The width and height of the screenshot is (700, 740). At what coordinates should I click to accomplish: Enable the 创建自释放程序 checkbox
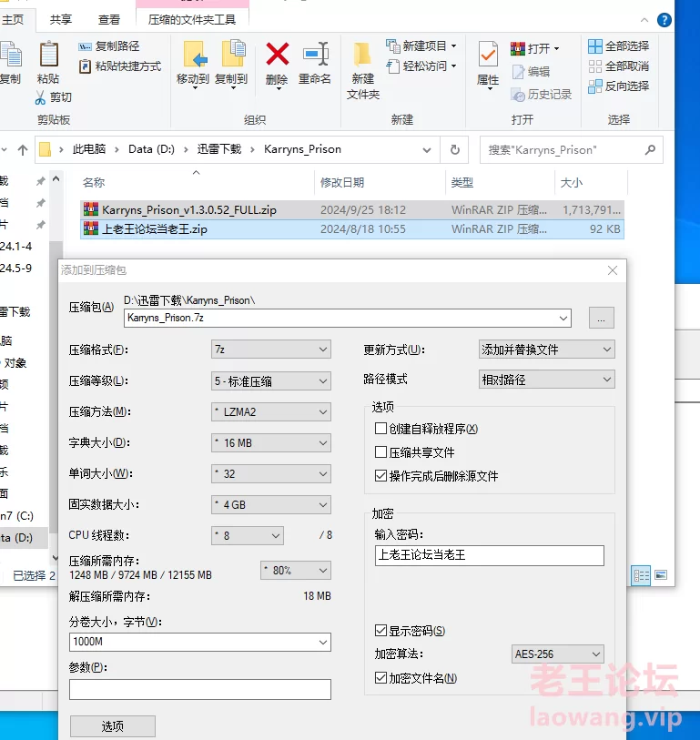(x=381, y=429)
